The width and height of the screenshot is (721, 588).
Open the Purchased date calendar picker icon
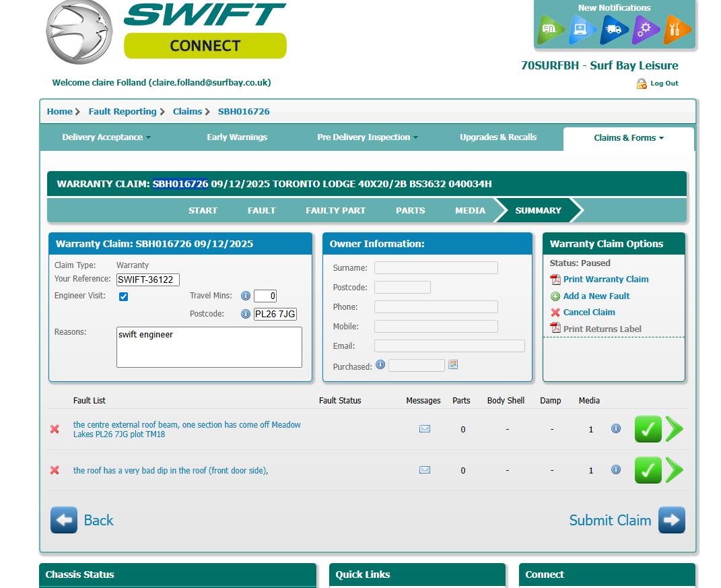tap(453, 365)
